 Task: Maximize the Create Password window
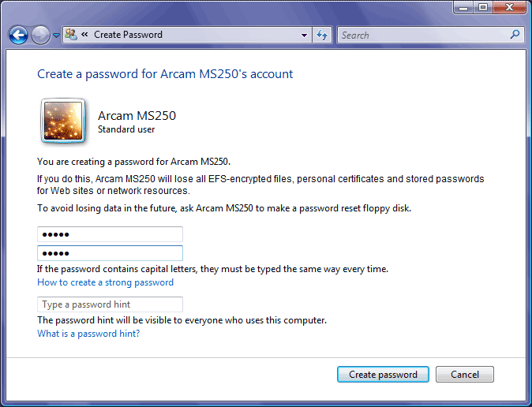coord(482,7)
